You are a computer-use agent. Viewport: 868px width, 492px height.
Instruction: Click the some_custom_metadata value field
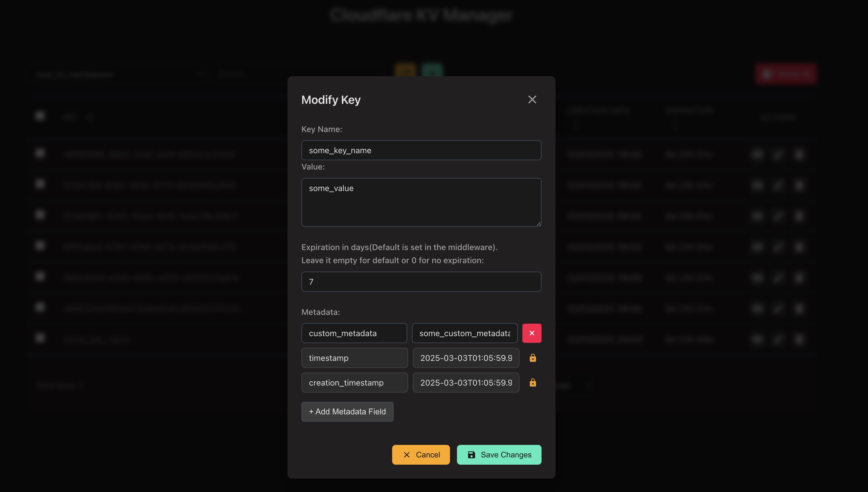pyautogui.click(x=465, y=333)
